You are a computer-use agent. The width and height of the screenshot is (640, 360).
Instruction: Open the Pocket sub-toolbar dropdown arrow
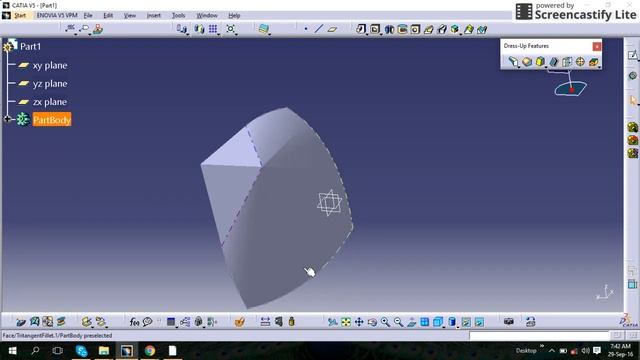(381, 34)
